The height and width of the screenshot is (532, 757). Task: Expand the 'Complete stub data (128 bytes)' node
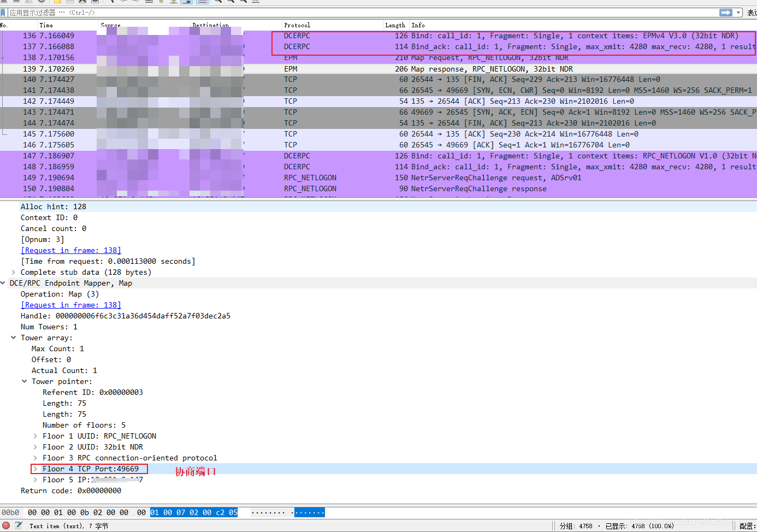tap(14, 272)
